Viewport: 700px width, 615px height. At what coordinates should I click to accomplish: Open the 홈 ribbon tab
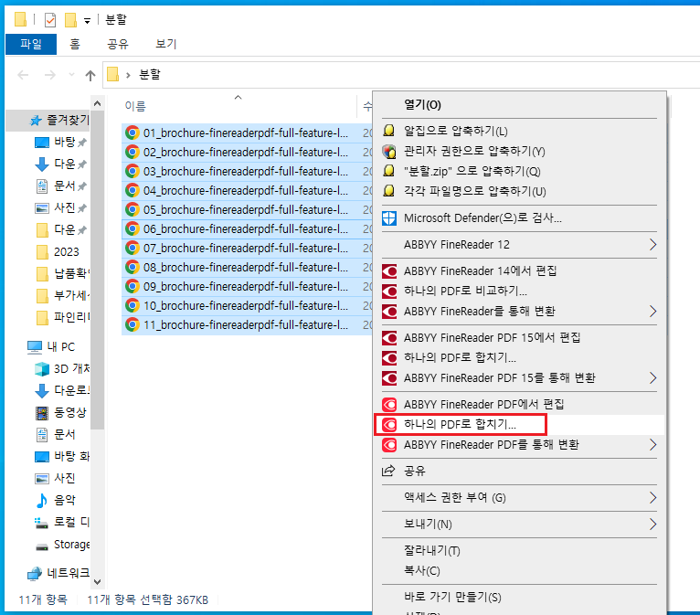pos(75,44)
